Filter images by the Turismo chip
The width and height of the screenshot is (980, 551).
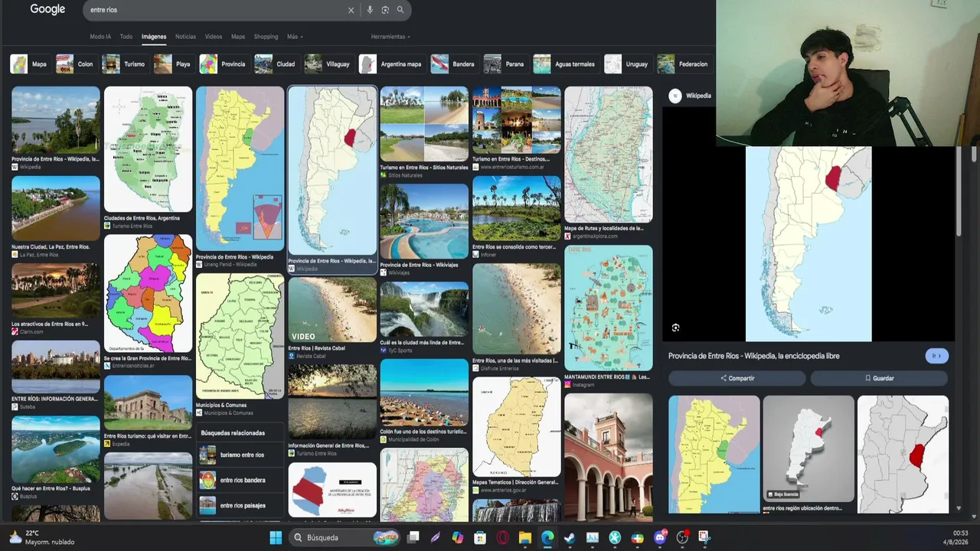pyautogui.click(x=124, y=64)
